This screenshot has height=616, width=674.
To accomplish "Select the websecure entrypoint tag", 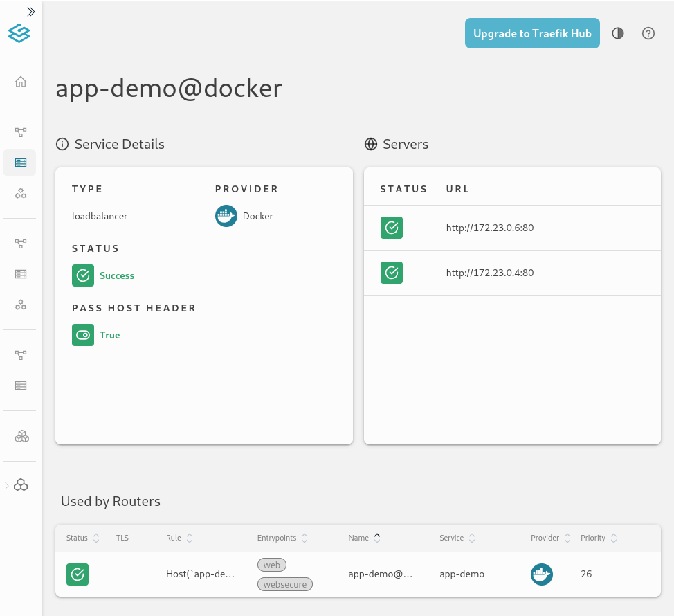I will click(x=284, y=584).
